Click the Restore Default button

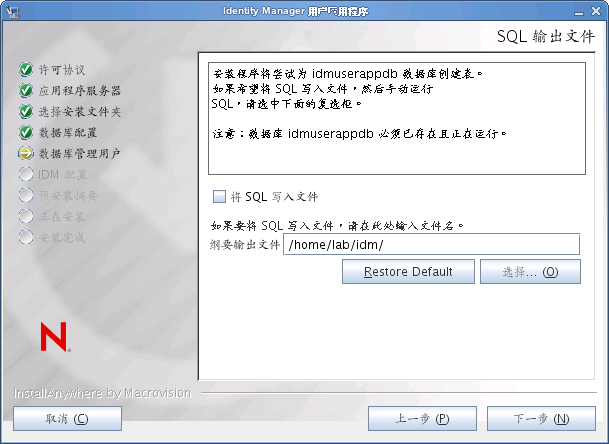pyautogui.click(x=408, y=272)
